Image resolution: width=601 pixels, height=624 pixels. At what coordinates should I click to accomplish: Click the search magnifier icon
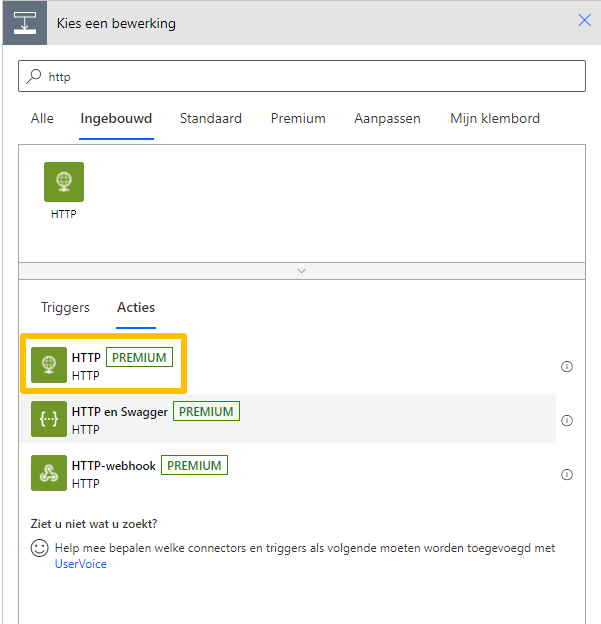click(34, 76)
